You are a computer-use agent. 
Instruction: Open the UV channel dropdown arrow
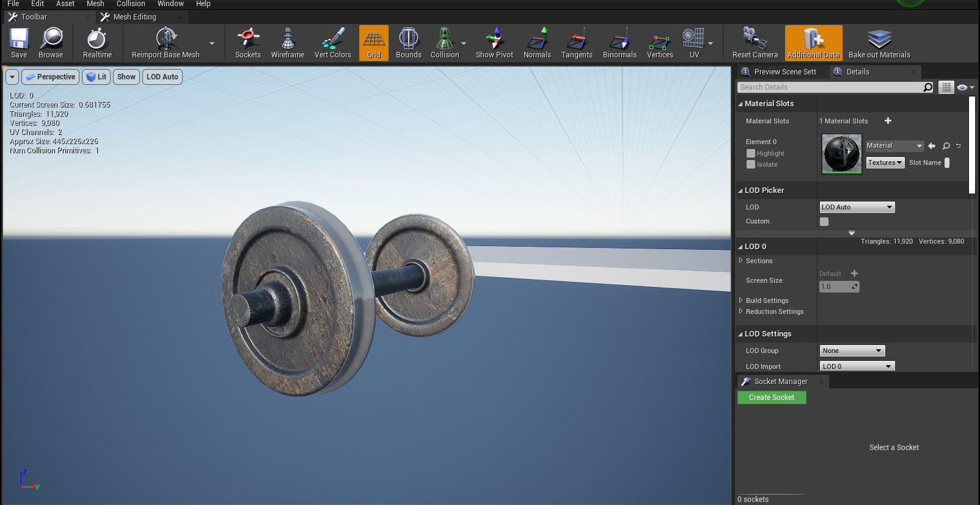click(x=711, y=43)
